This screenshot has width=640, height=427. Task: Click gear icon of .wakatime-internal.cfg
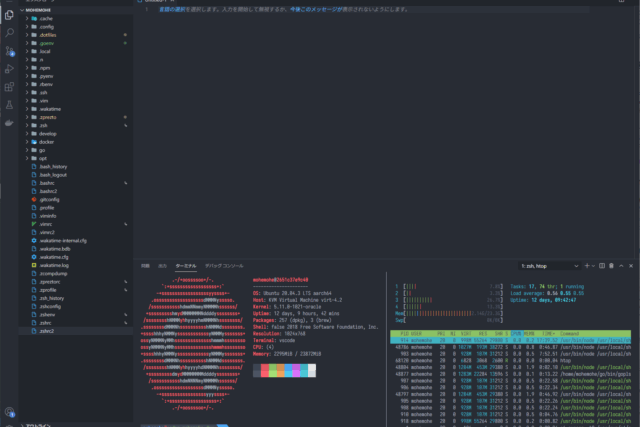point(34,240)
